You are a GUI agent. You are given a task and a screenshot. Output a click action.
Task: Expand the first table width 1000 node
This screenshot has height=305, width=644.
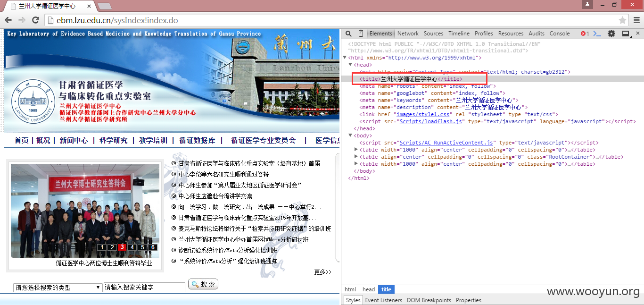tap(356, 150)
